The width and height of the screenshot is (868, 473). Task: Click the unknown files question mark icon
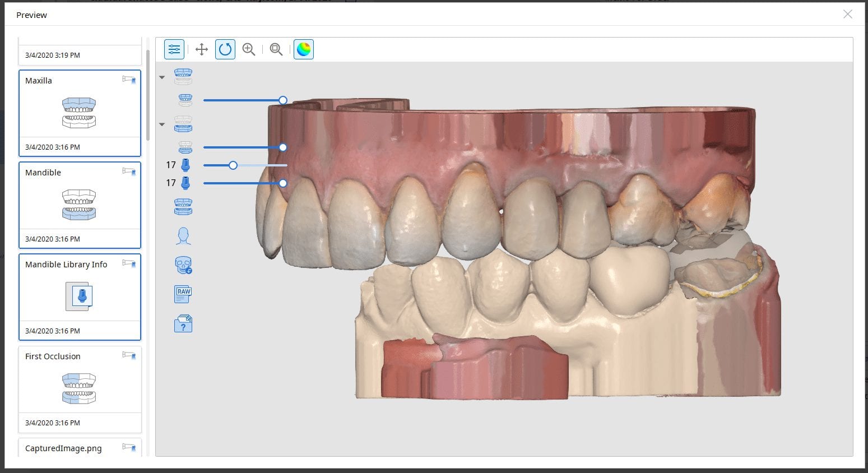[x=183, y=323]
